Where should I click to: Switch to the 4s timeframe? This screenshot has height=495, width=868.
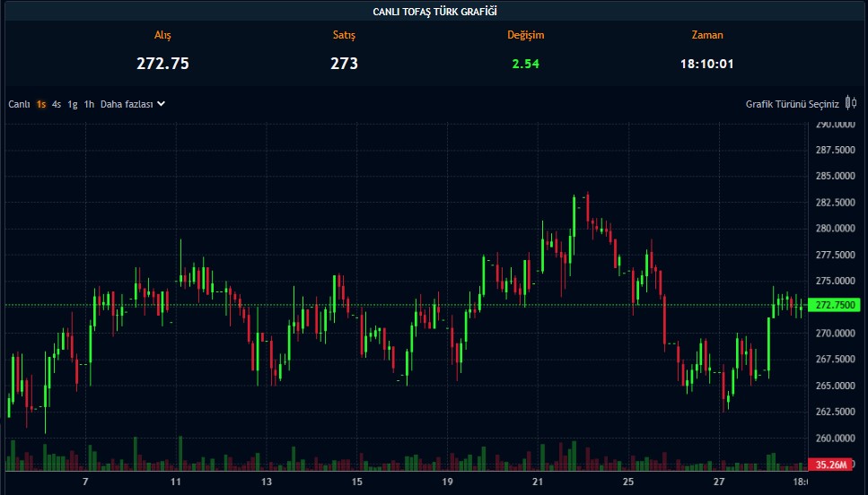[x=57, y=104]
